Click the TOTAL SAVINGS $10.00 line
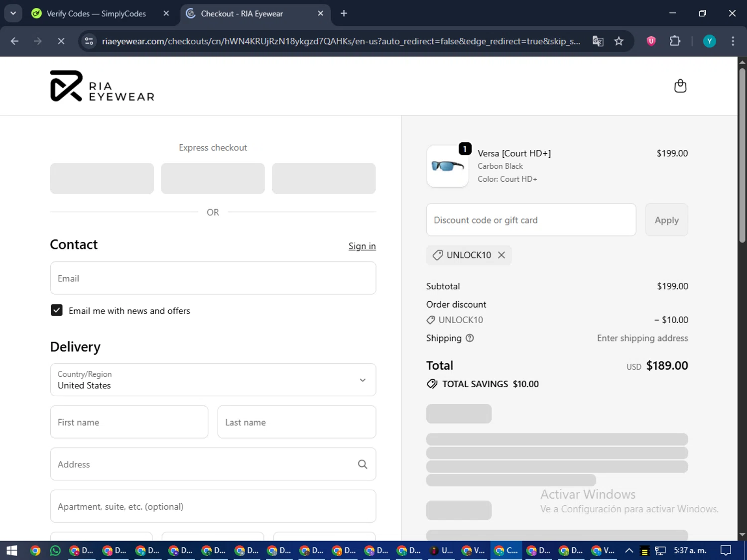Viewport: 747px width, 560px height. click(483, 384)
